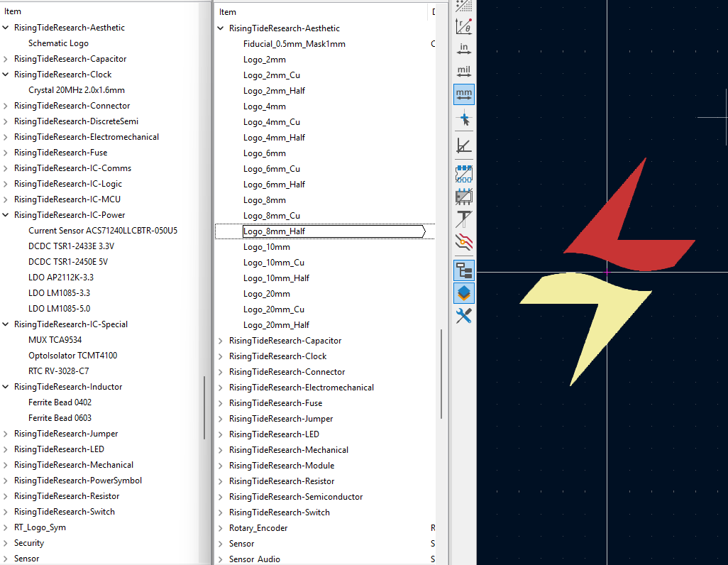The width and height of the screenshot is (728, 565).
Task: Expand RisingTideResearch-IC-MCU library
Action: tap(6, 199)
